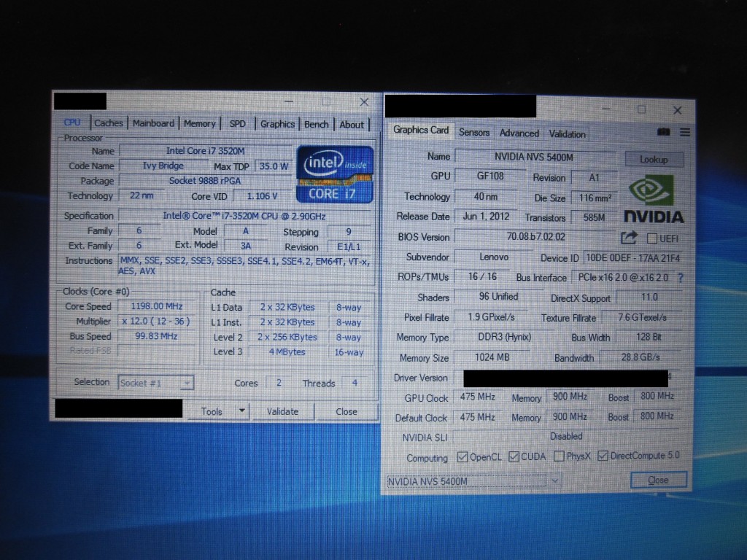This screenshot has height=560, width=747.
Task: Click the Cores value 2
Action: coord(279,383)
